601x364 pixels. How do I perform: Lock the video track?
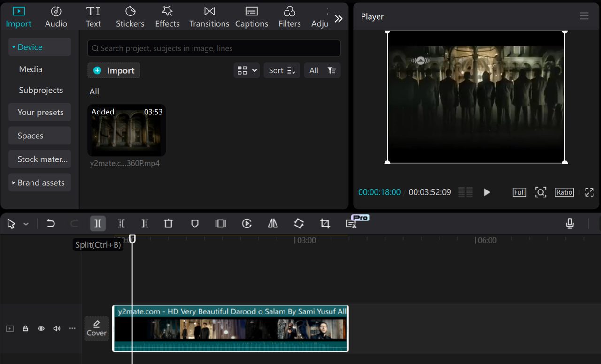coord(25,328)
